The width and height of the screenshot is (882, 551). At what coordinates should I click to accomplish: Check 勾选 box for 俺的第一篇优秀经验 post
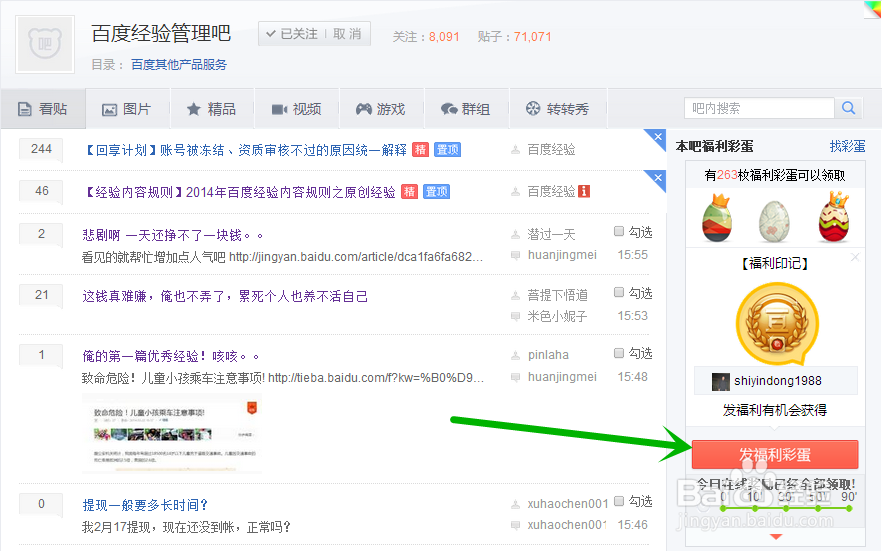coord(619,353)
